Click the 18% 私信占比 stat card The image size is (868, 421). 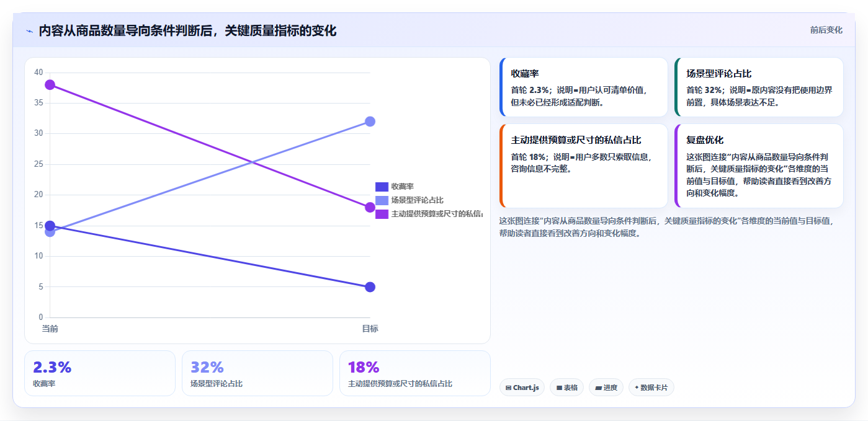415,373
